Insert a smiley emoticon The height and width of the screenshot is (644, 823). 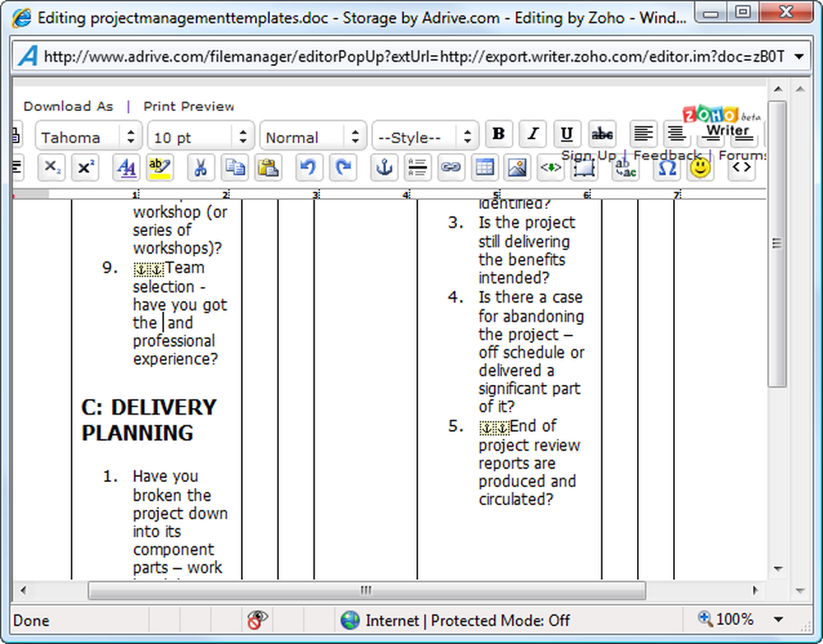tap(700, 168)
